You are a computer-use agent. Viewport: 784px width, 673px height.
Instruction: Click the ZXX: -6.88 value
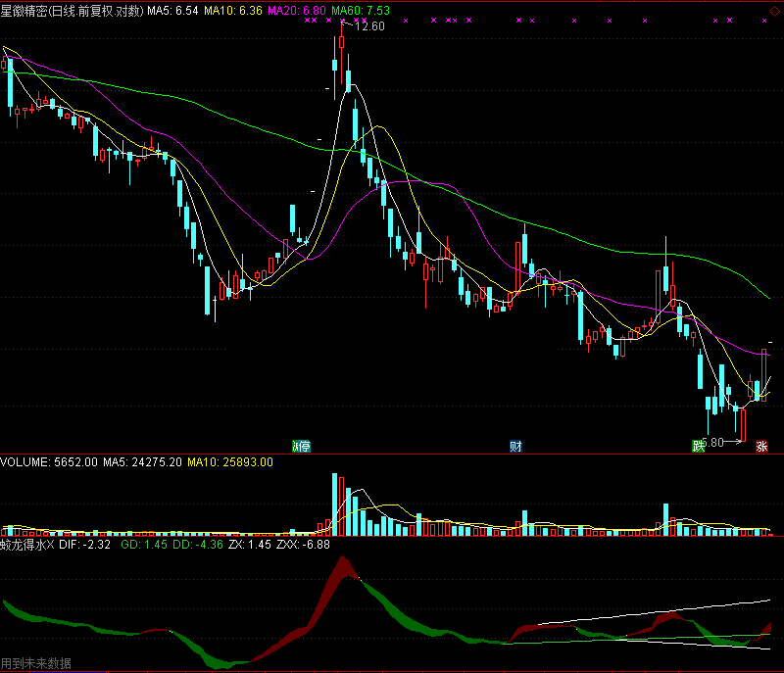click(x=303, y=545)
